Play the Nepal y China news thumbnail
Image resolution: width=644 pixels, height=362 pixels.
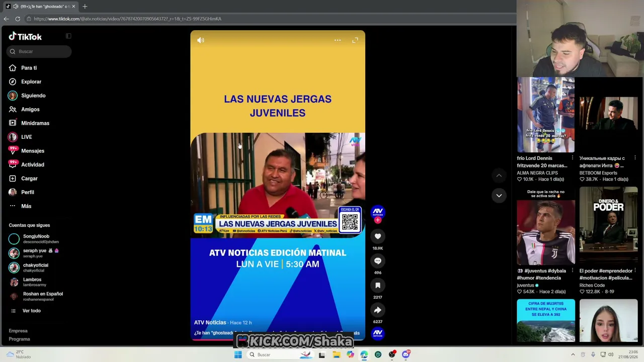pyautogui.click(x=546, y=321)
